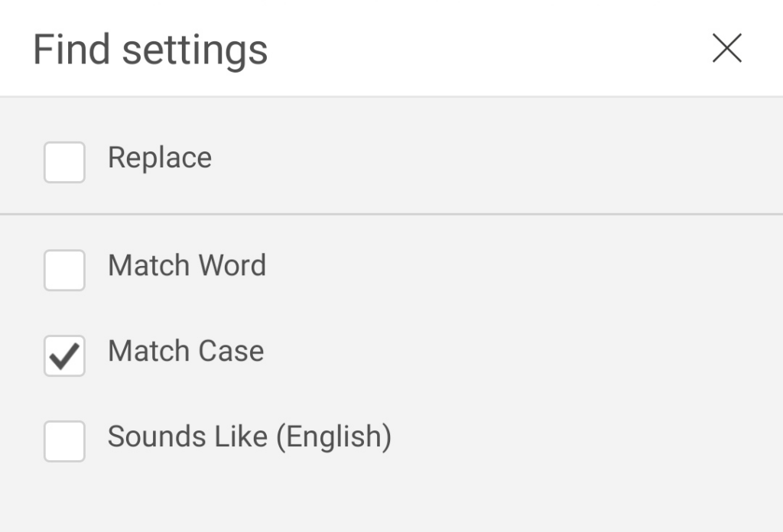
Task: Click the "Replace" label text
Action: 159,157
